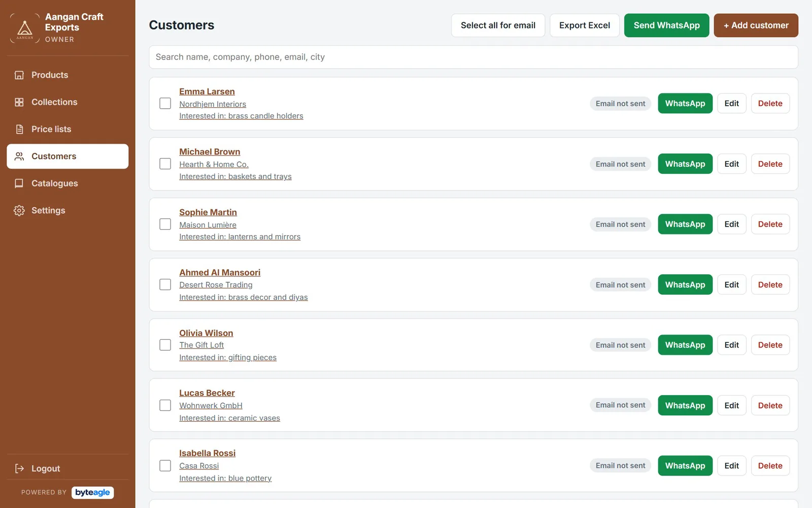The height and width of the screenshot is (508, 812).
Task: Go to the Collections section
Action: [67, 102]
